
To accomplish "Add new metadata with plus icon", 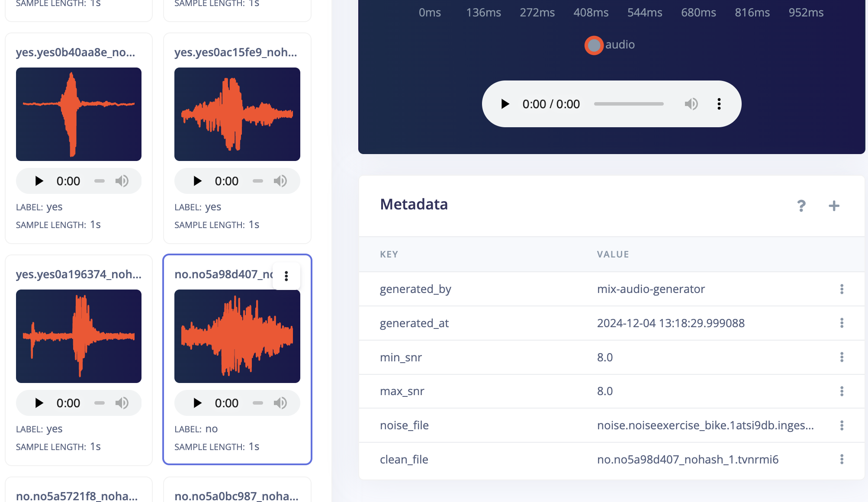I will pyautogui.click(x=834, y=206).
